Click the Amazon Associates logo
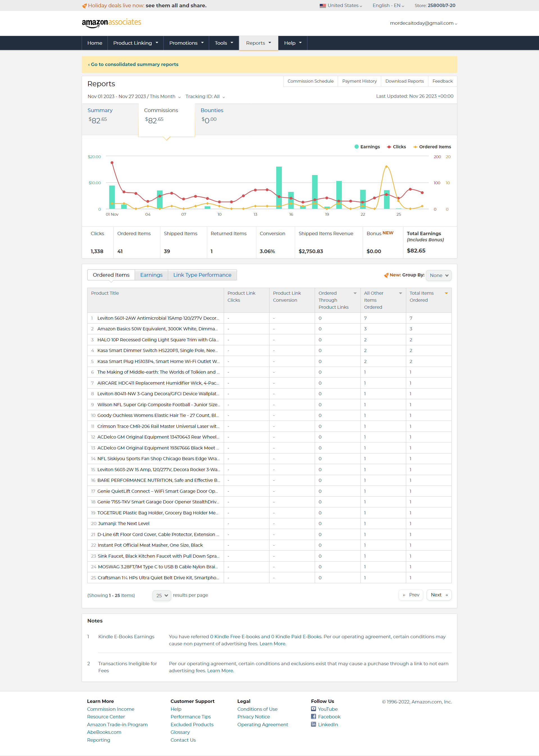 coord(111,22)
